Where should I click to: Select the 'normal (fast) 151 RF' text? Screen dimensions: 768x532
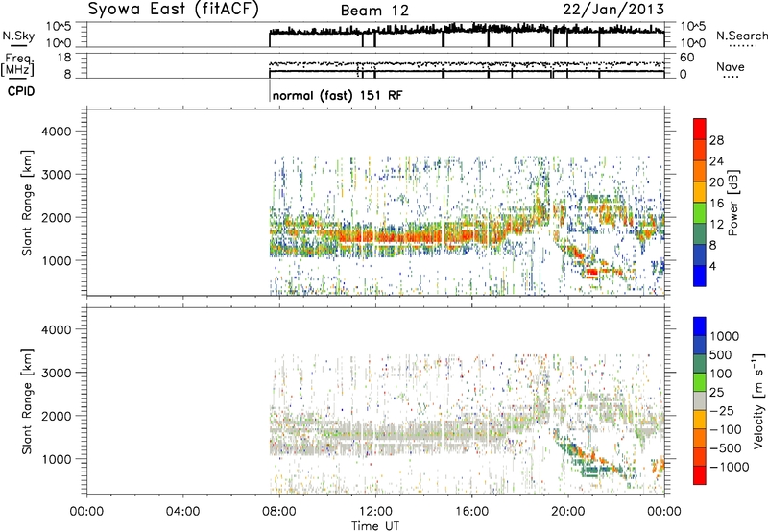click(337, 95)
